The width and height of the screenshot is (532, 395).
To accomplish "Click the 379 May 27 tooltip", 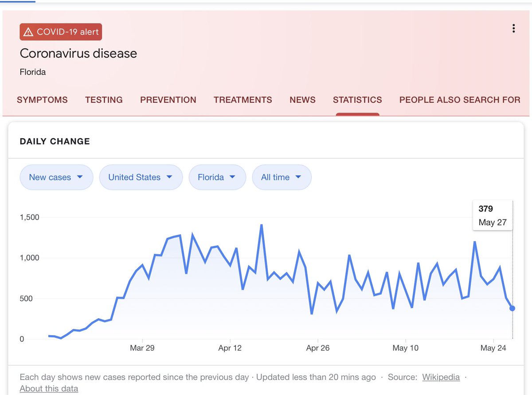I will click(493, 215).
